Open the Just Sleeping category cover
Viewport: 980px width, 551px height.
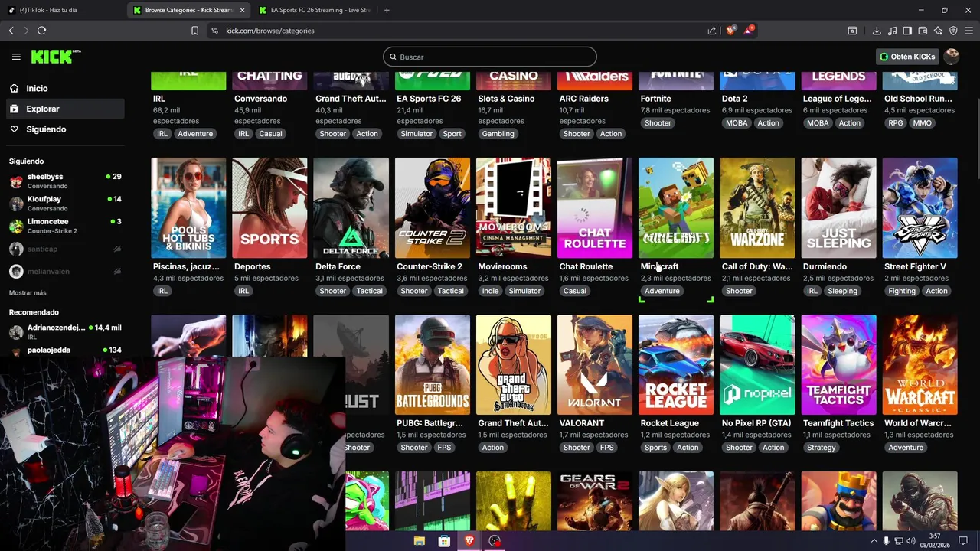click(x=838, y=207)
